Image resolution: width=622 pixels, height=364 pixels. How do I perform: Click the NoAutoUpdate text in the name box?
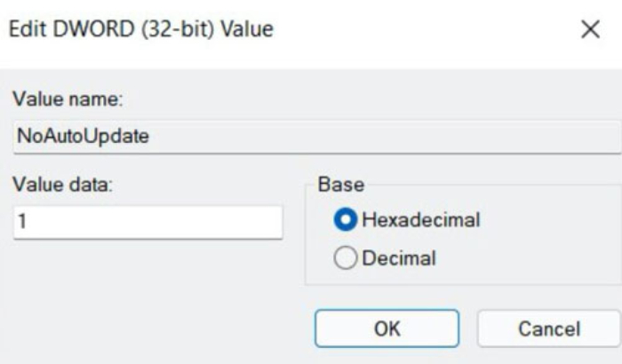tap(84, 137)
